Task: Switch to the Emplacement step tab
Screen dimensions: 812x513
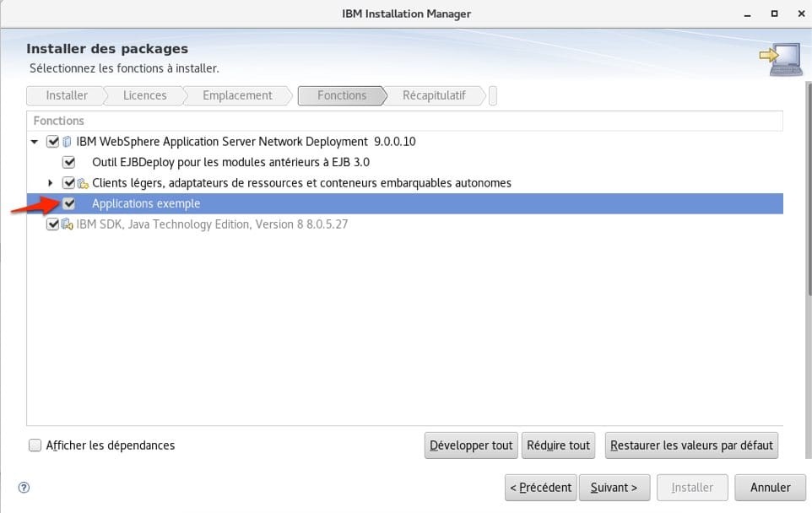Action: point(237,95)
